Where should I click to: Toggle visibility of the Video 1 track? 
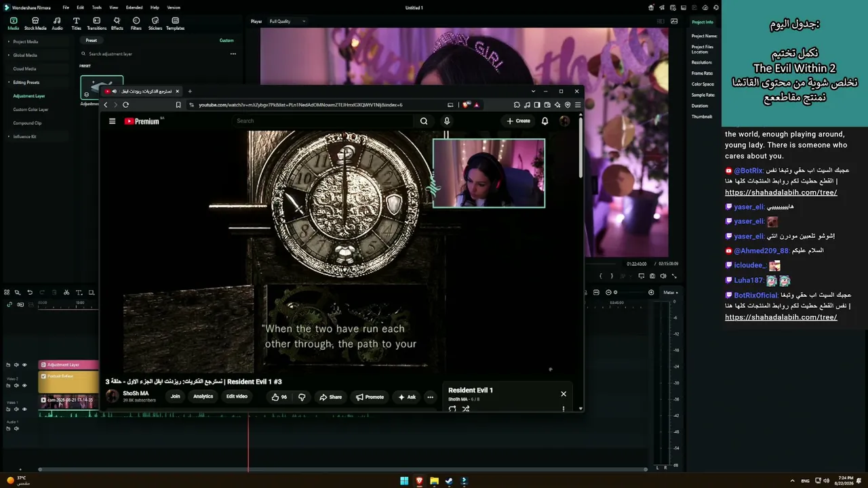(x=24, y=409)
